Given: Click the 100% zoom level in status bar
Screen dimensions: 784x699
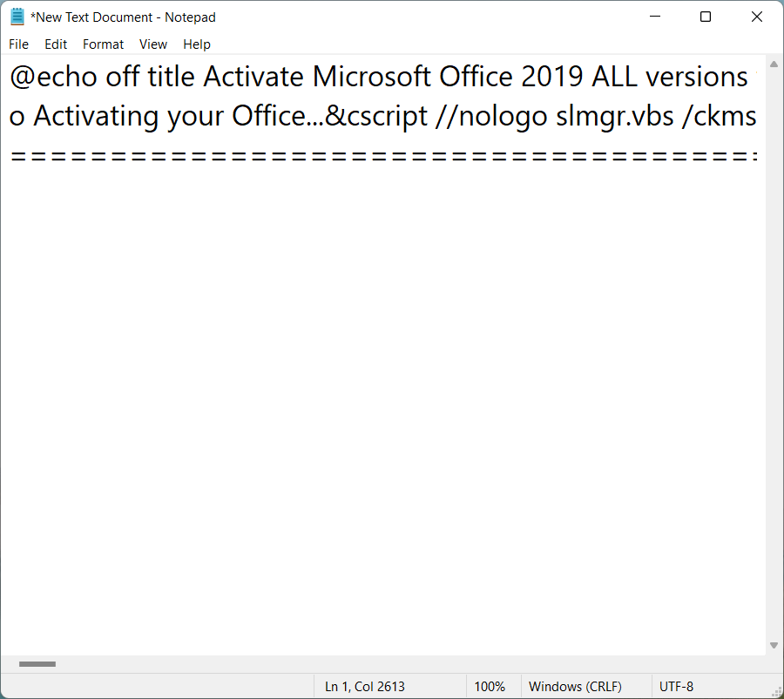Looking at the screenshot, I should click(490, 687).
